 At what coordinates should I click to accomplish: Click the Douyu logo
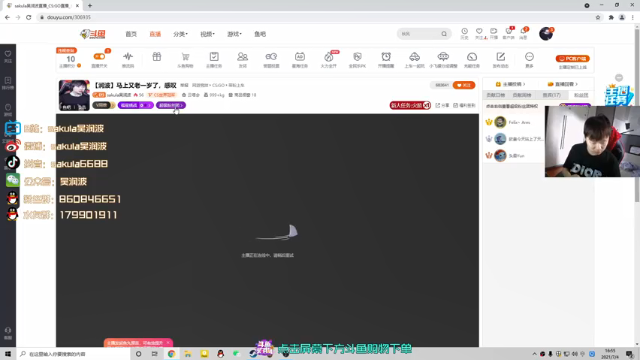[x=93, y=34]
